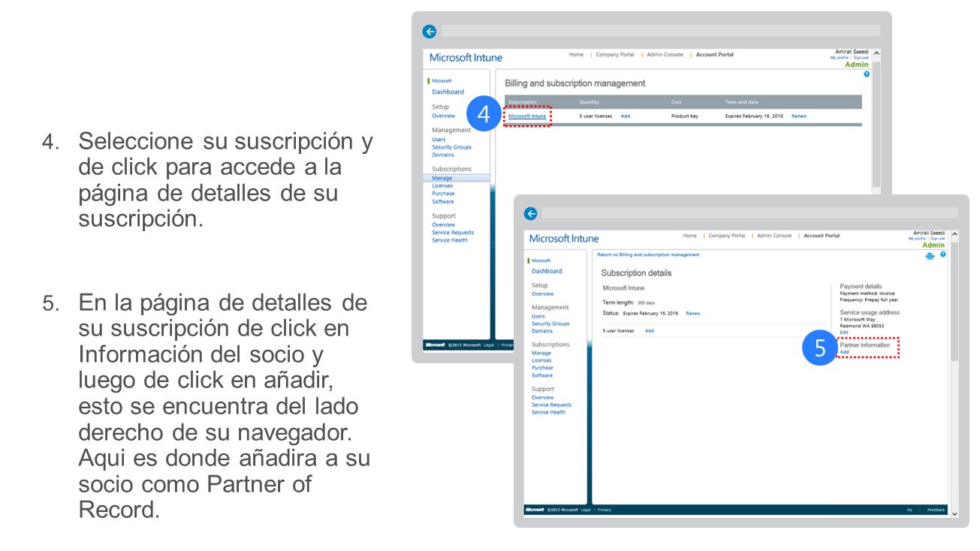Click the 'Term end date' column header
Screen dimensions: 980x551
[742, 102]
